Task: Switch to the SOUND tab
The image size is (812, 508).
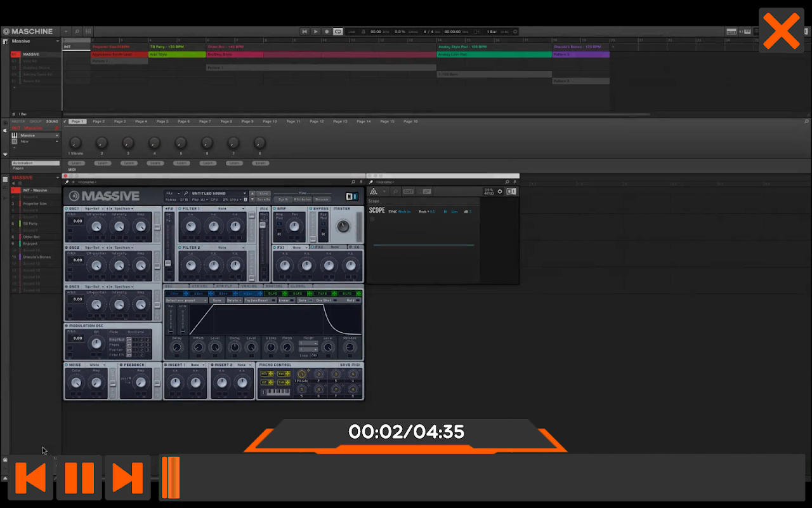Action: coord(52,121)
